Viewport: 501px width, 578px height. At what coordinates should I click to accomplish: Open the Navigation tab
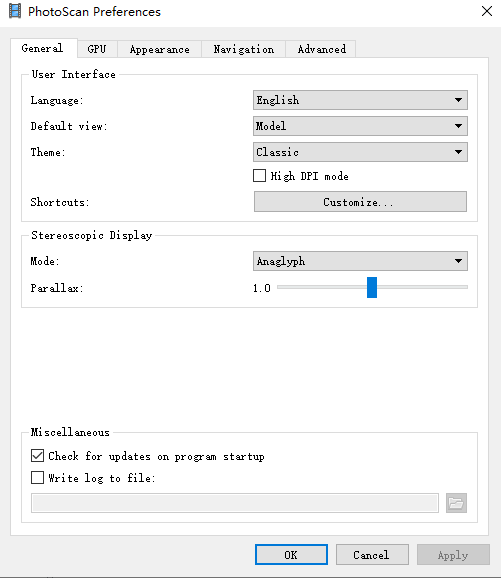point(244,49)
